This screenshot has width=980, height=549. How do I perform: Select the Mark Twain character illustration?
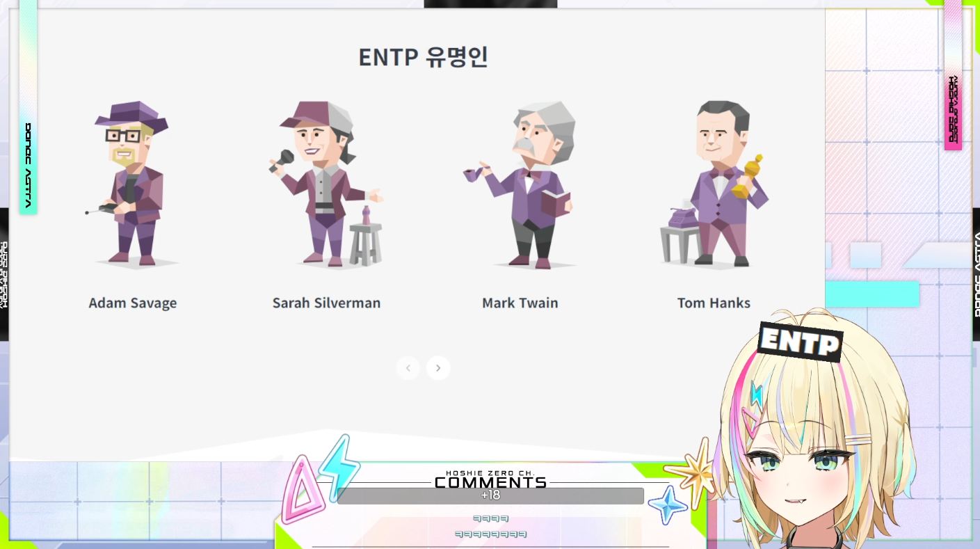(520, 184)
